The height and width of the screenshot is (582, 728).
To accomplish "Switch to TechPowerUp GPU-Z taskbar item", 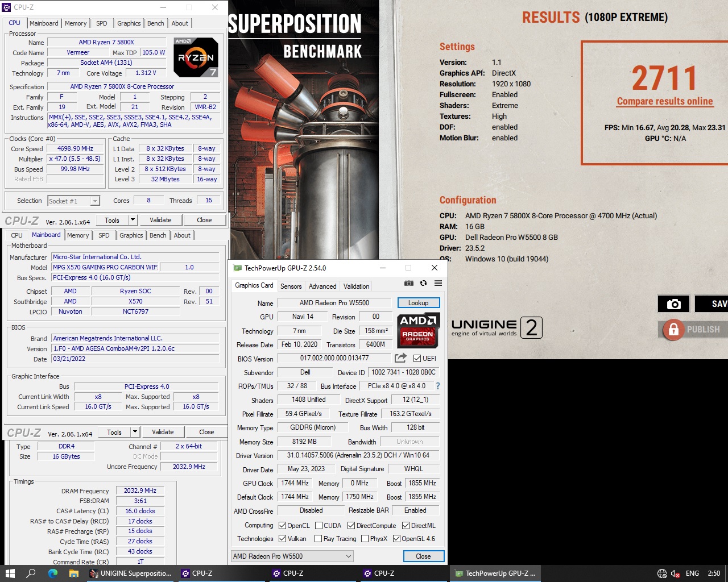I will [495, 573].
